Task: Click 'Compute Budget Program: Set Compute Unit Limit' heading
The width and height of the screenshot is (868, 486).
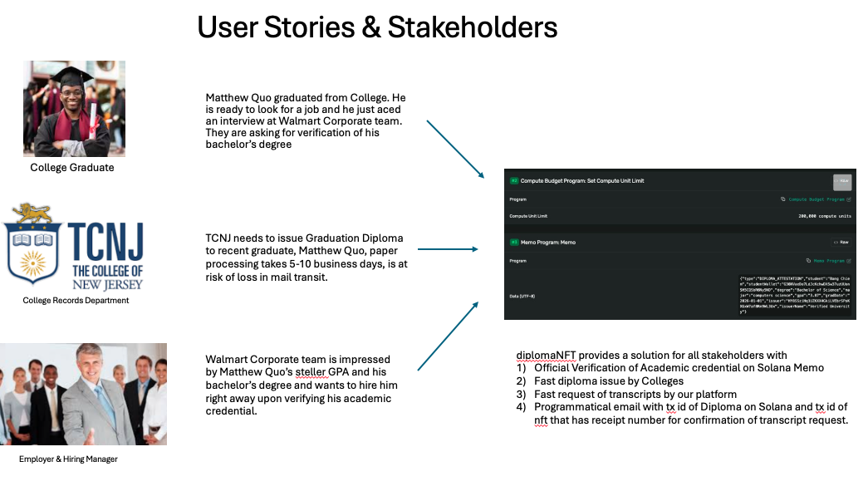Action: pyautogui.click(x=582, y=181)
